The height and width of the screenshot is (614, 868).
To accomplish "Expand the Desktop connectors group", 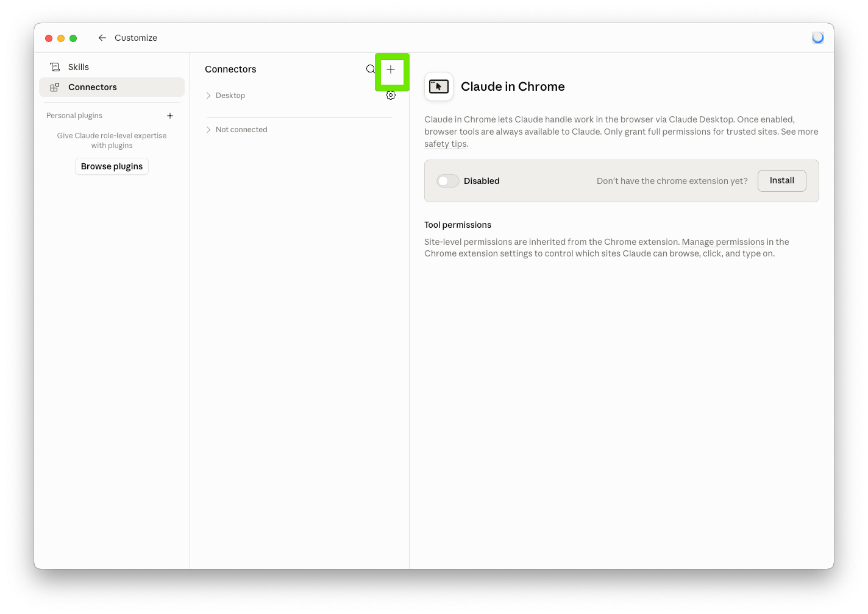I will [x=226, y=96].
